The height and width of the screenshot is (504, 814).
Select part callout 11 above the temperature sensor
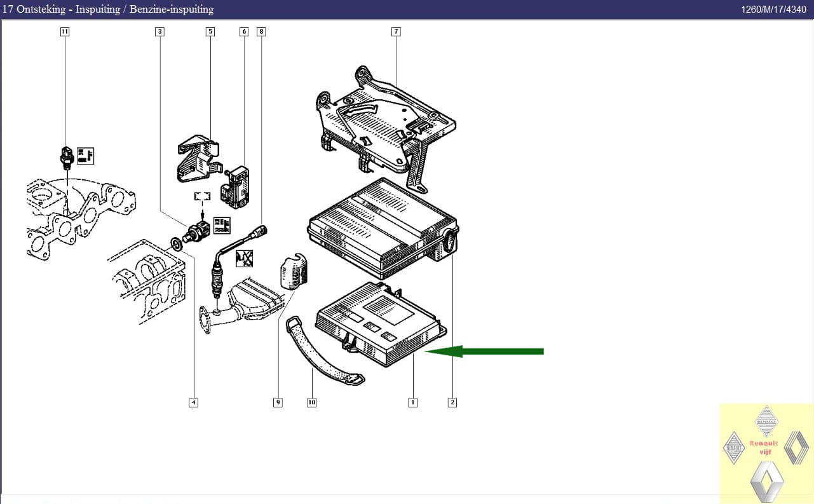64,31
